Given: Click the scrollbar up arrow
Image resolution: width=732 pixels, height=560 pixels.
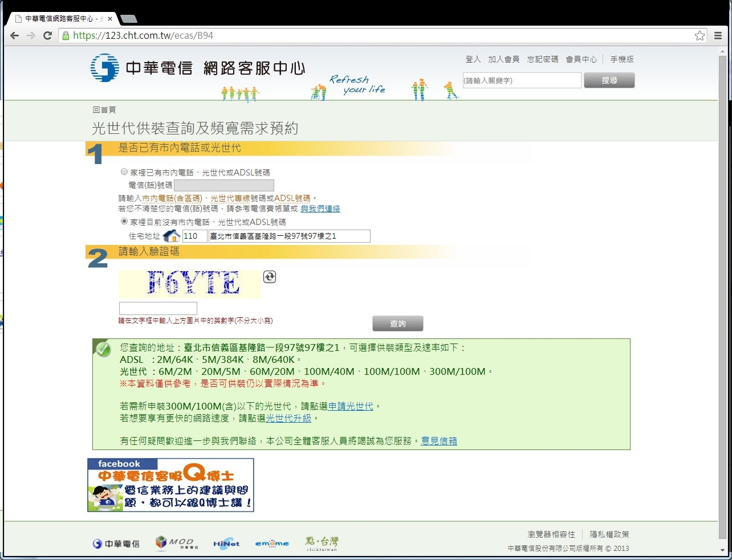Looking at the screenshot, I should tap(723, 51).
